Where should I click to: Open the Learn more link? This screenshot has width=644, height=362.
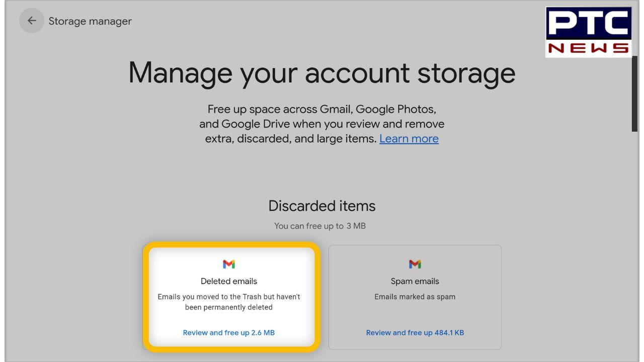point(409,139)
